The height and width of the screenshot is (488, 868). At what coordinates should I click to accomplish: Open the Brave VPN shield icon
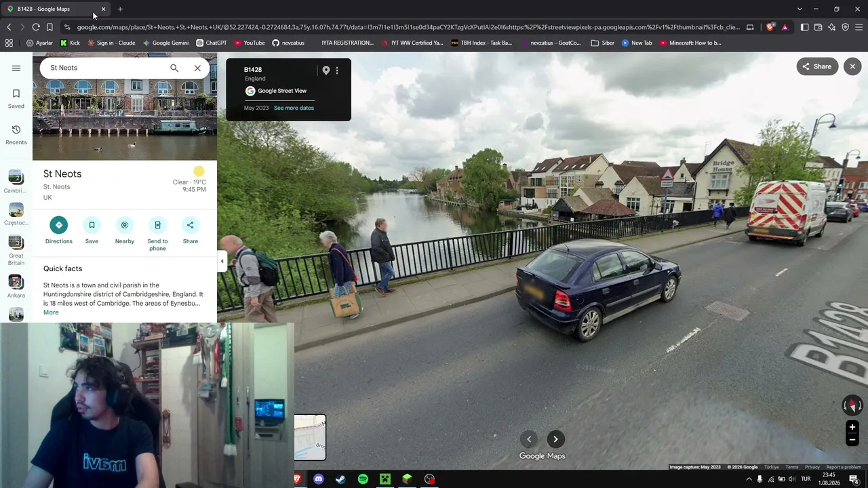(845, 27)
